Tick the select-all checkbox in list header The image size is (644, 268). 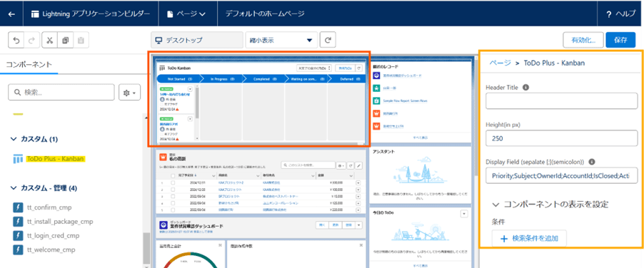(173, 175)
